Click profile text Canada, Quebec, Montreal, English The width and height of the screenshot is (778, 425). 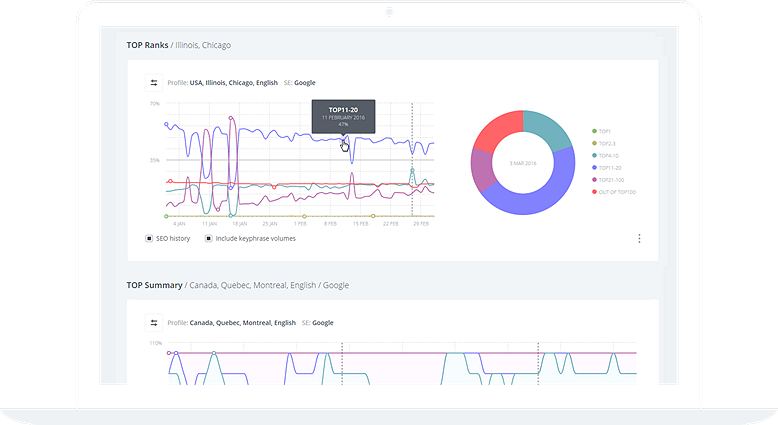click(x=243, y=323)
